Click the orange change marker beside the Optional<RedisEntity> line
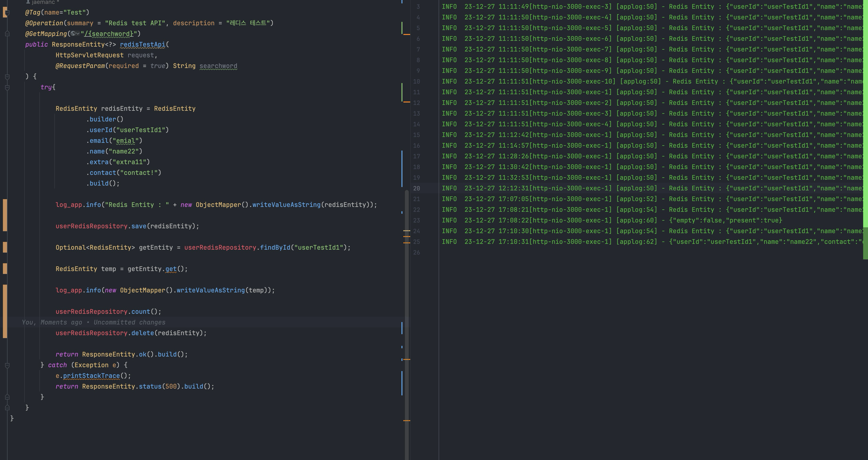The image size is (868, 460). [x=5, y=247]
